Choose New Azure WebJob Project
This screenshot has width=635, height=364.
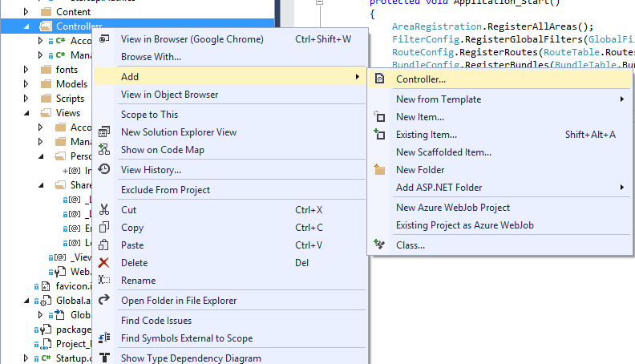coord(452,208)
